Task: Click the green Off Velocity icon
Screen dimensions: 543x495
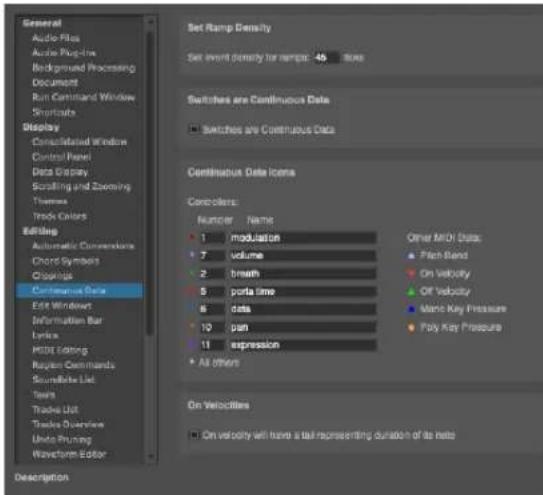Action: (x=411, y=291)
